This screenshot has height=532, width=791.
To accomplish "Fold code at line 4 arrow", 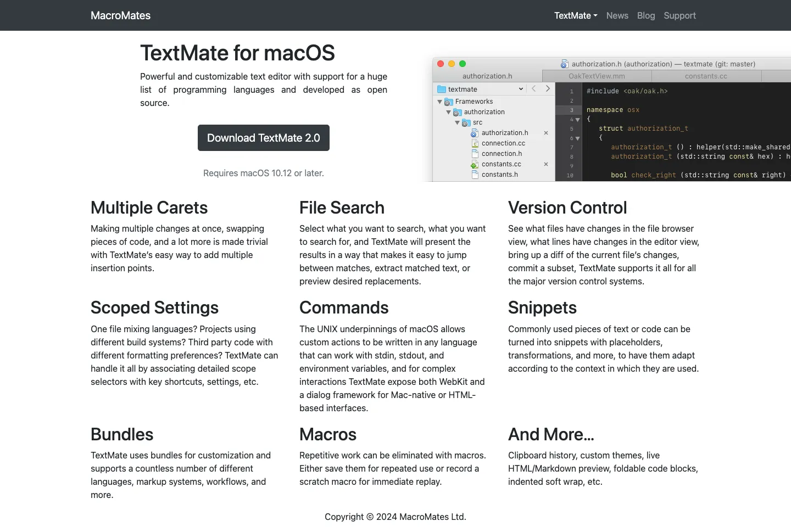I will [x=577, y=120].
